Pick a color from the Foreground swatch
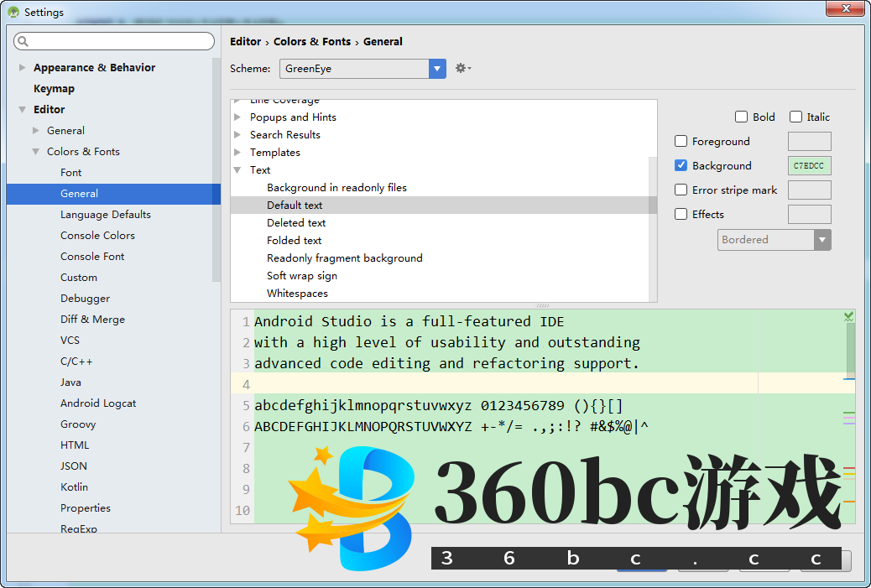The height and width of the screenshot is (588, 871). click(x=810, y=141)
